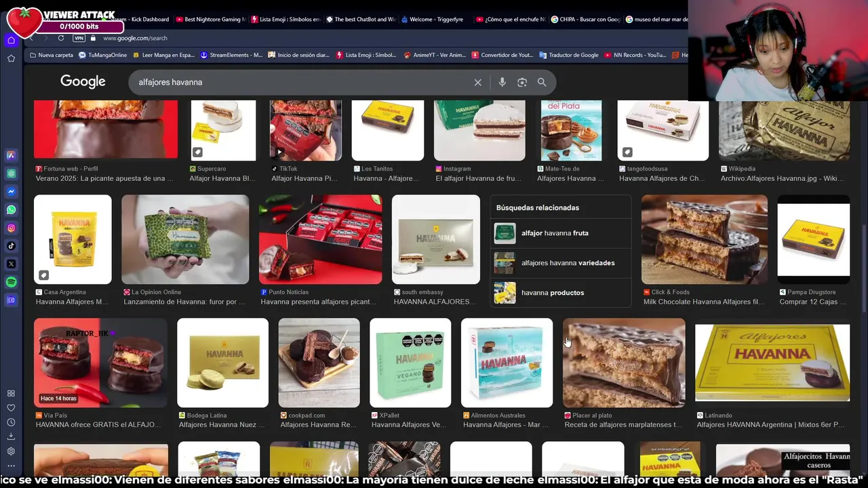Open the Downloads sidebar icon
The width and height of the screenshot is (868, 488).
11,436
